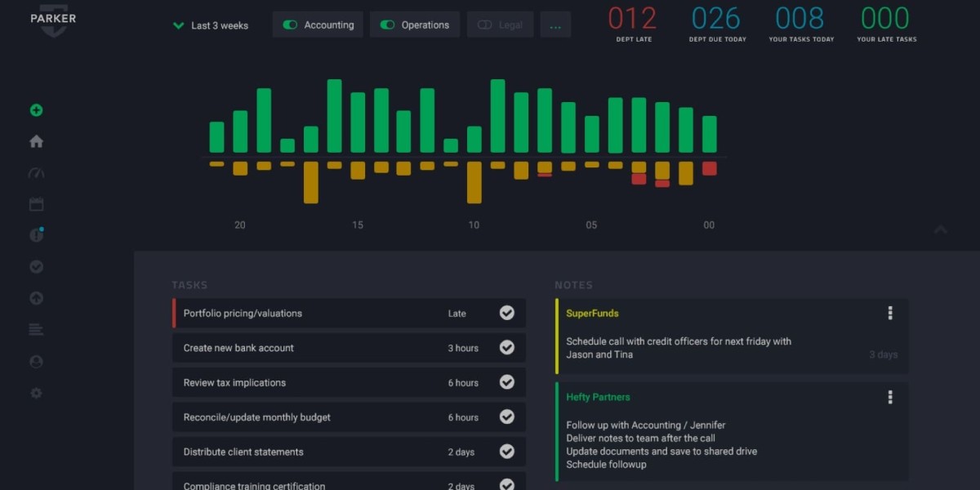
Task: Click the 008 Your Tasks Today counter
Action: click(x=801, y=24)
